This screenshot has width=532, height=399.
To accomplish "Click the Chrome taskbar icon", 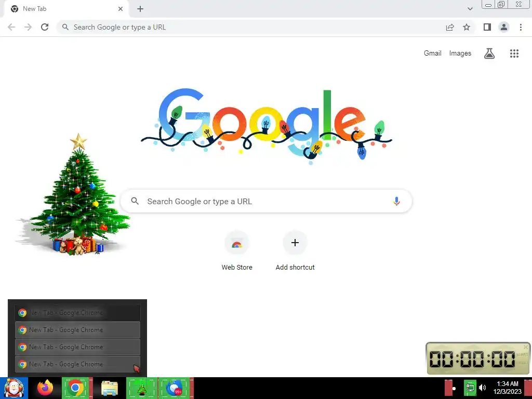I will coord(75,388).
